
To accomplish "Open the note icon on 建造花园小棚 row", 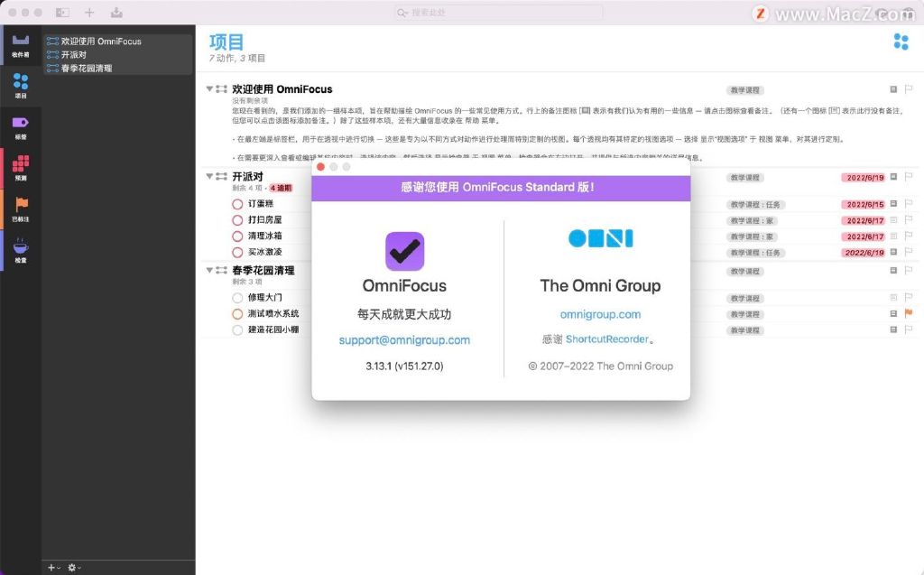I will [x=893, y=329].
